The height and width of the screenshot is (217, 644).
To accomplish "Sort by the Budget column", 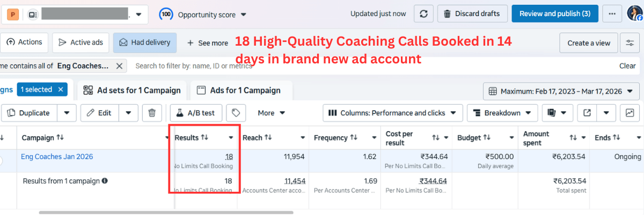I will pyautogui.click(x=487, y=138).
